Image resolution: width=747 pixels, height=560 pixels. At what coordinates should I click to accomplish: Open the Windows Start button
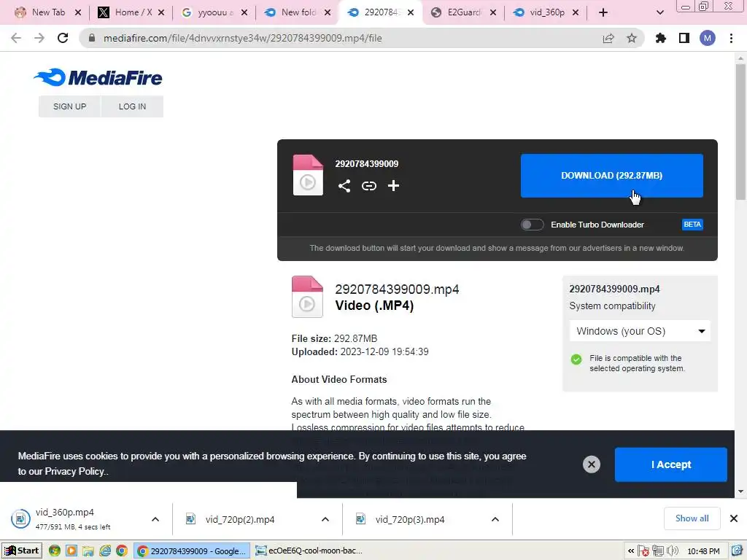pyautogui.click(x=21, y=551)
